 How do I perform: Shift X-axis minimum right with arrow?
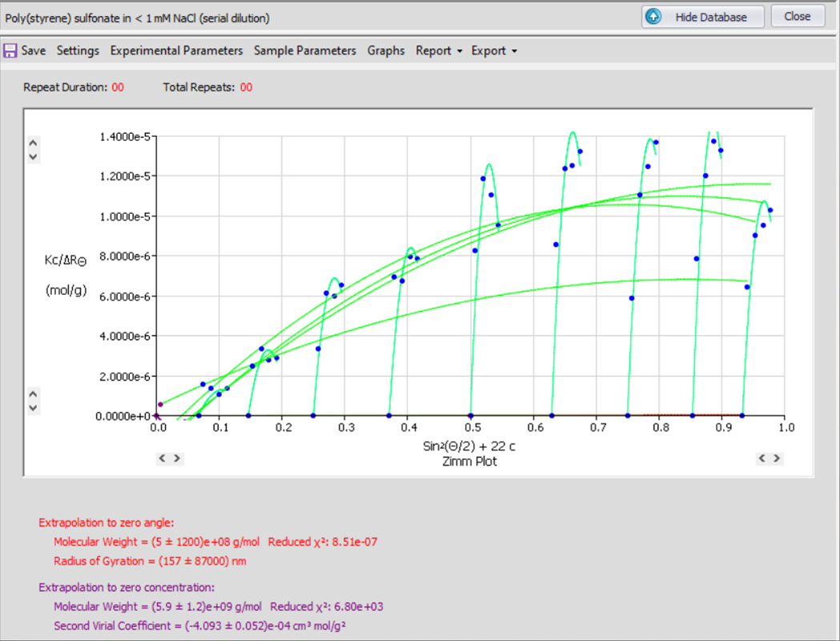pos(177,458)
